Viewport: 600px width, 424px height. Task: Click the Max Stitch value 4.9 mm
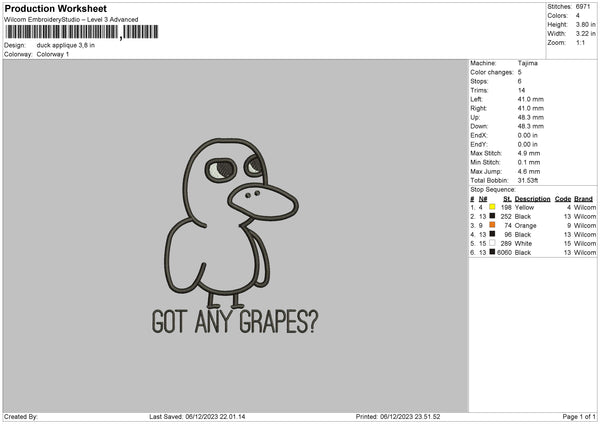(x=529, y=153)
